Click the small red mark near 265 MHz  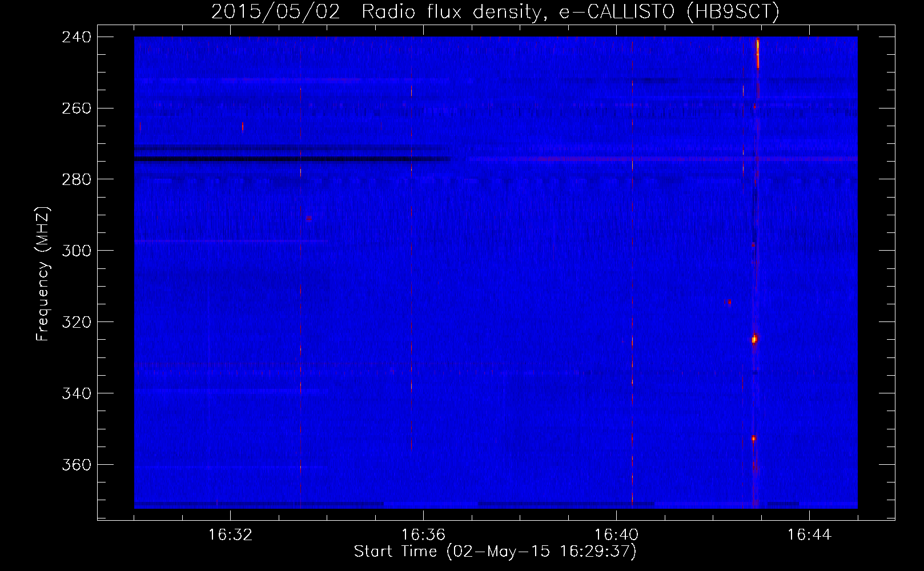[x=243, y=126]
